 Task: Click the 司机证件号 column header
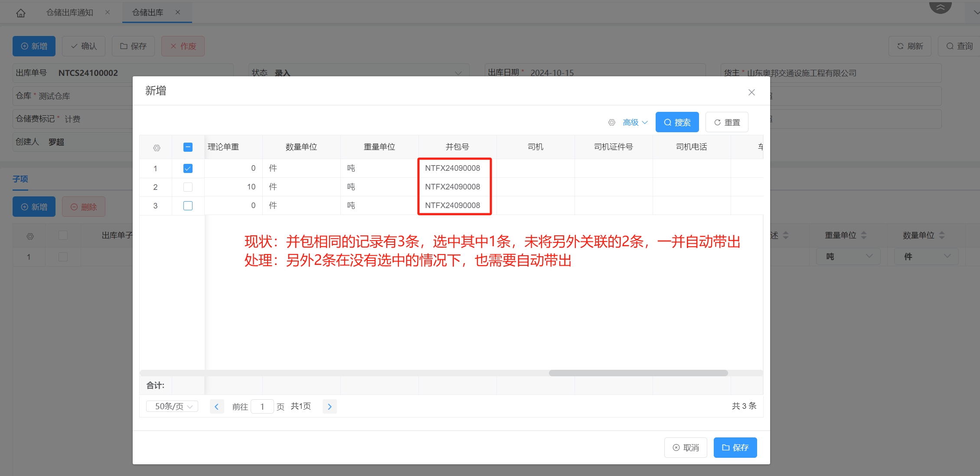[x=614, y=147]
